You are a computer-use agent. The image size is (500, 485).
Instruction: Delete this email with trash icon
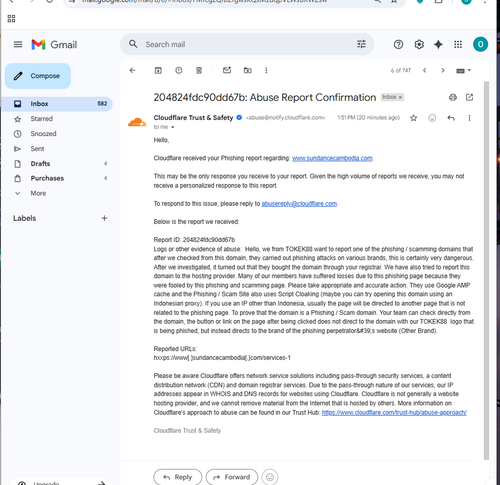pyautogui.click(x=199, y=70)
